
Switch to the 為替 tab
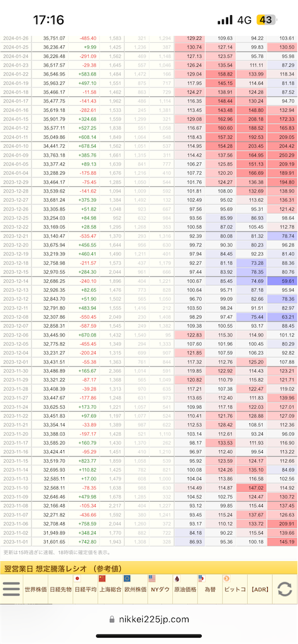coord(210,589)
